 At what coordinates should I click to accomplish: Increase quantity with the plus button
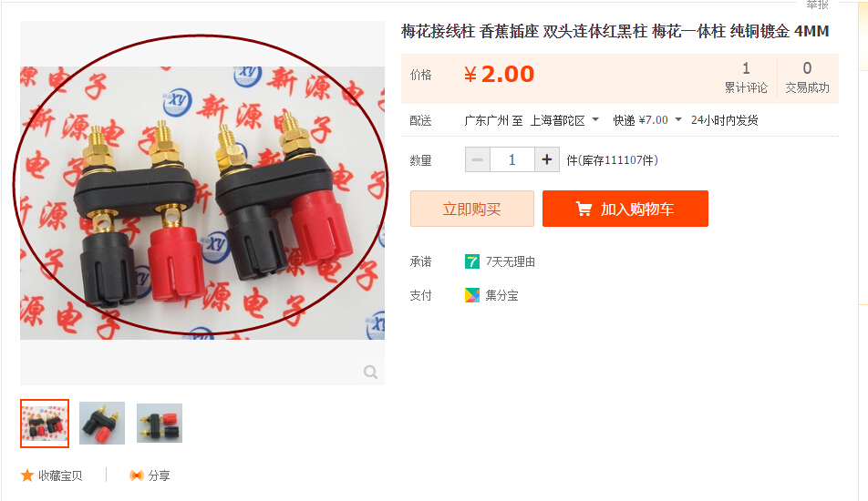(547, 159)
